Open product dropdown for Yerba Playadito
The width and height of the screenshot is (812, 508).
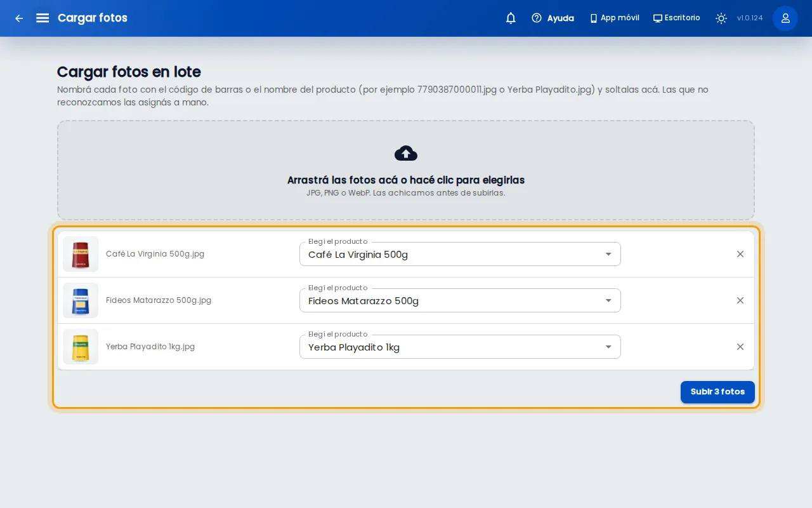460,347
